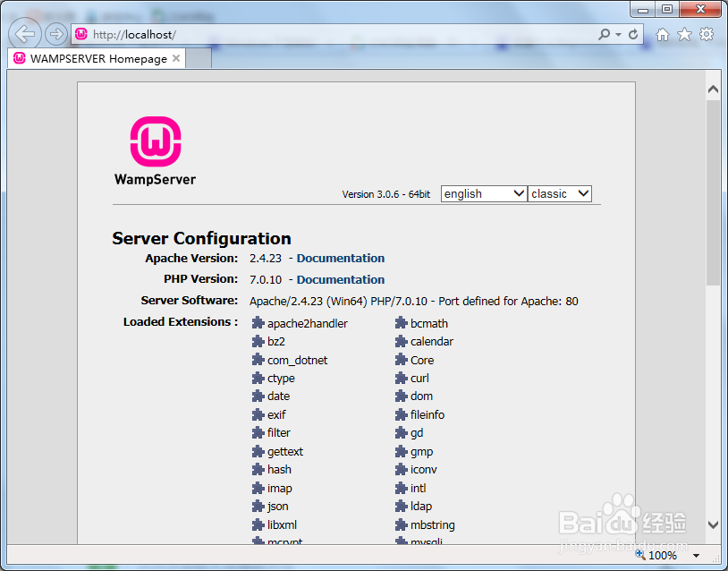Click the apache2handler extension puzzle icon
The height and width of the screenshot is (571, 728).
tap(258, 323)
